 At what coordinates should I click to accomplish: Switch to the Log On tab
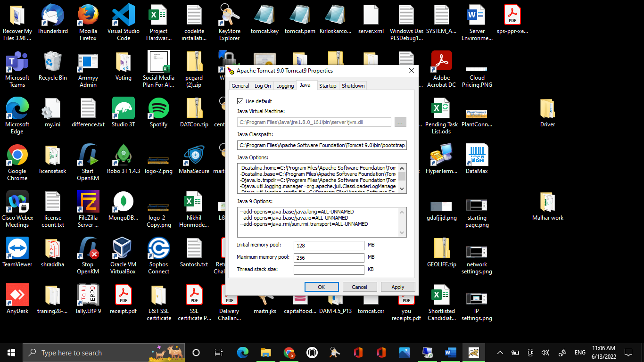[x=263, y=86]
